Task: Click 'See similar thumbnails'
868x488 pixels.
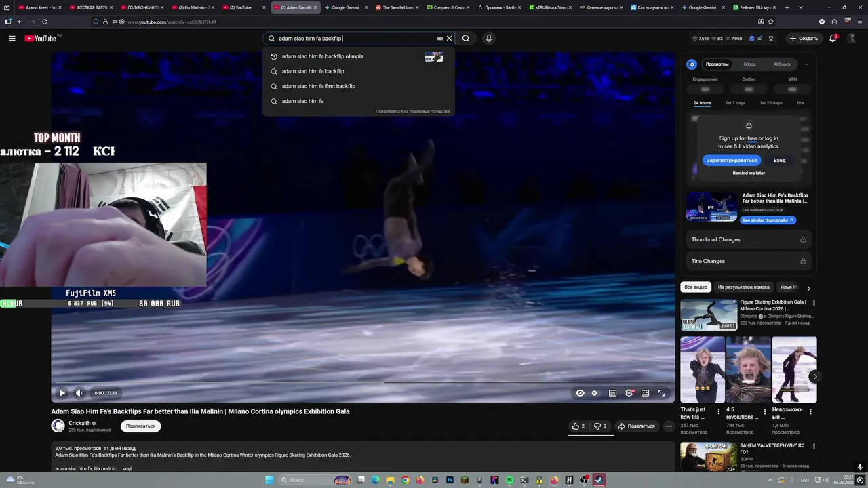Action: [768, 220]
